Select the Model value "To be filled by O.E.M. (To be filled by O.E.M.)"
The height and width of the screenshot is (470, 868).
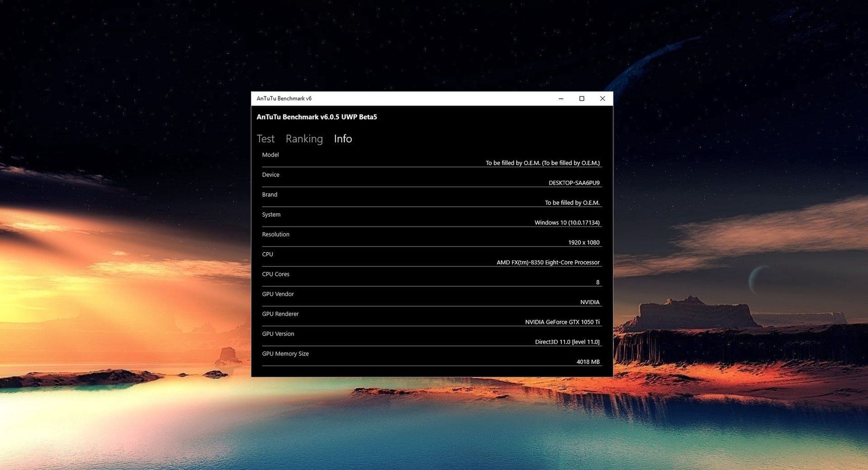click(x=542, y=163)
